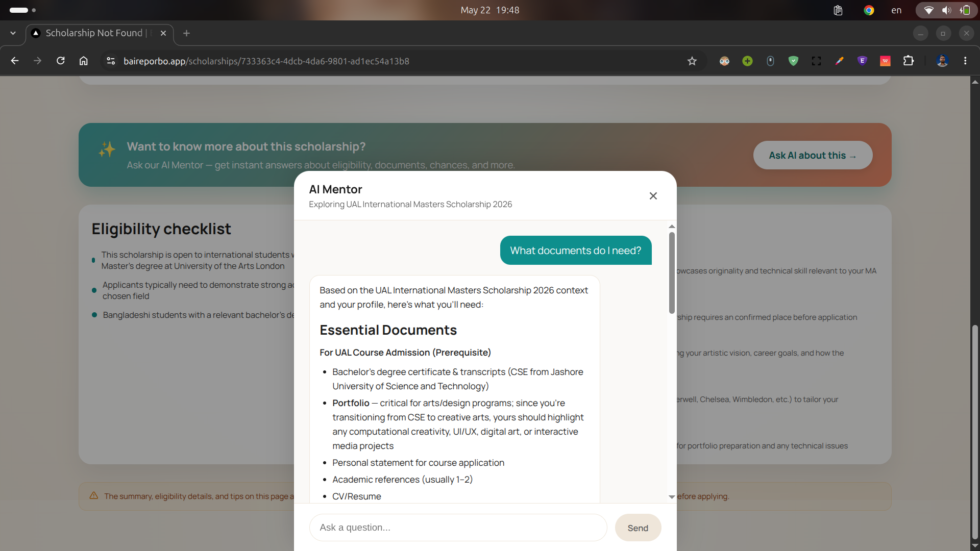Click the Ask AI about this button
The width and height of the screenshot is (980, 551).
point(813,156)
